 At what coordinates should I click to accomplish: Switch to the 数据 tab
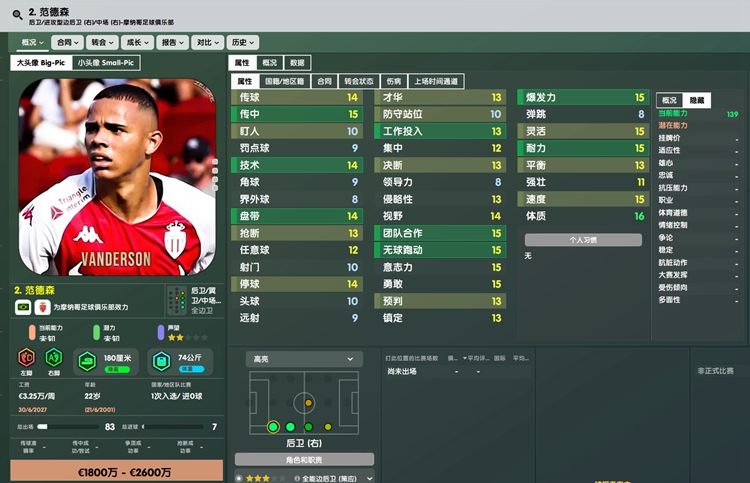(297, 63)
